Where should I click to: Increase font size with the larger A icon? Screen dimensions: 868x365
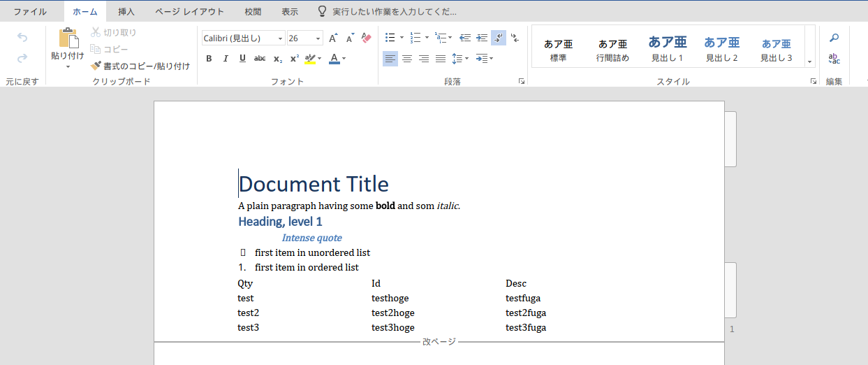333,38
